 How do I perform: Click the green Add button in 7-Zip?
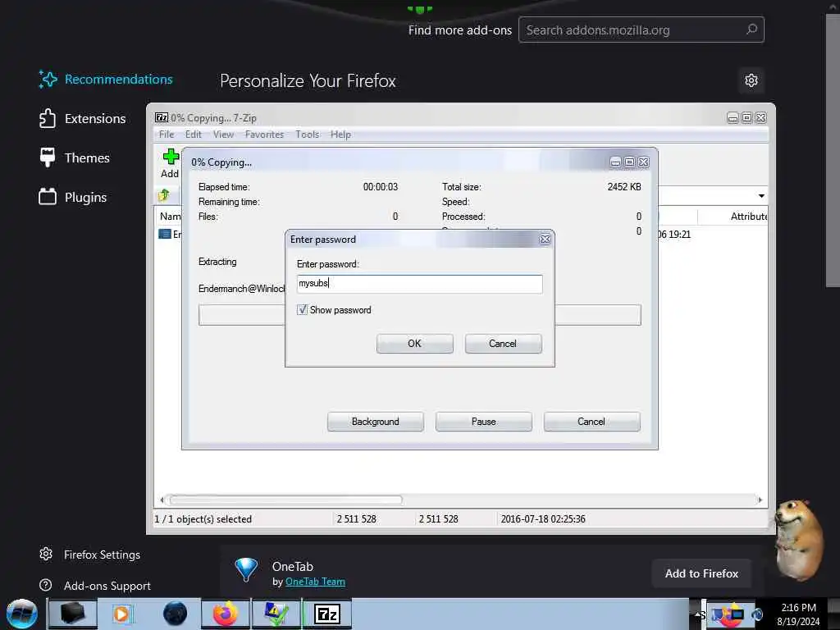click(171, 164)
